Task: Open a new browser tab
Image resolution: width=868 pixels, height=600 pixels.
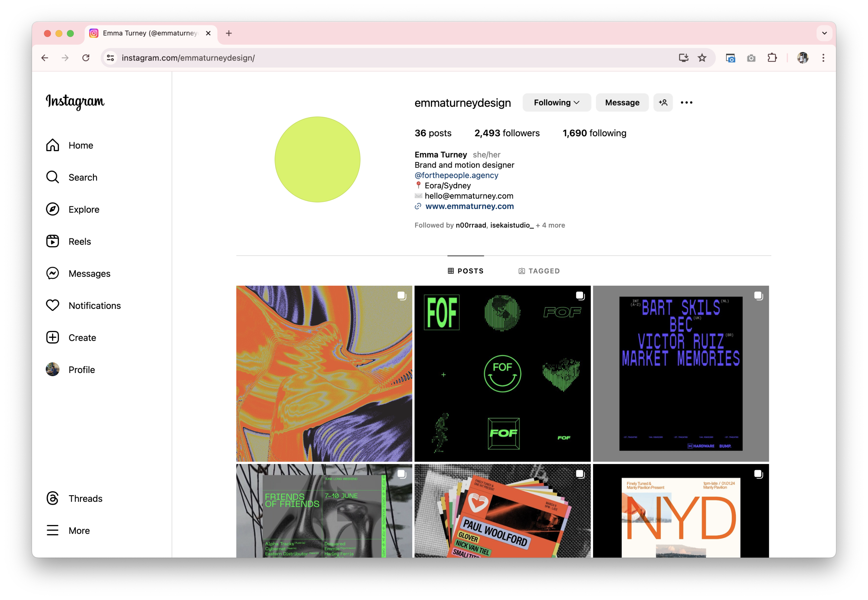Action: (x=229, y=33)
